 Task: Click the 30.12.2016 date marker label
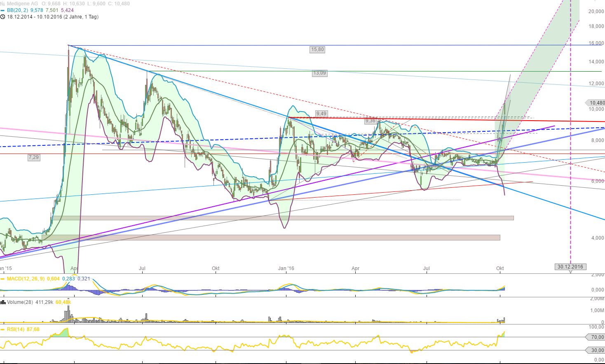tap(570, 266)
